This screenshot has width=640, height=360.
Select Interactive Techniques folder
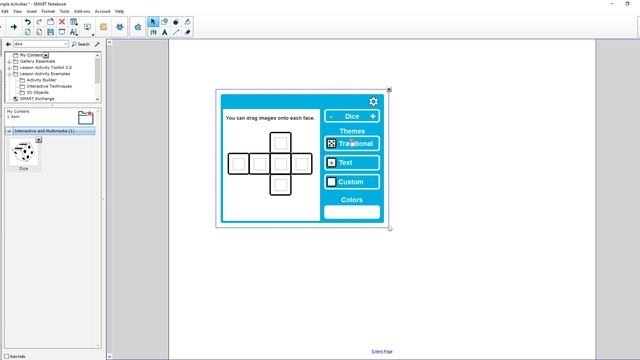click(x=49, y=87)
